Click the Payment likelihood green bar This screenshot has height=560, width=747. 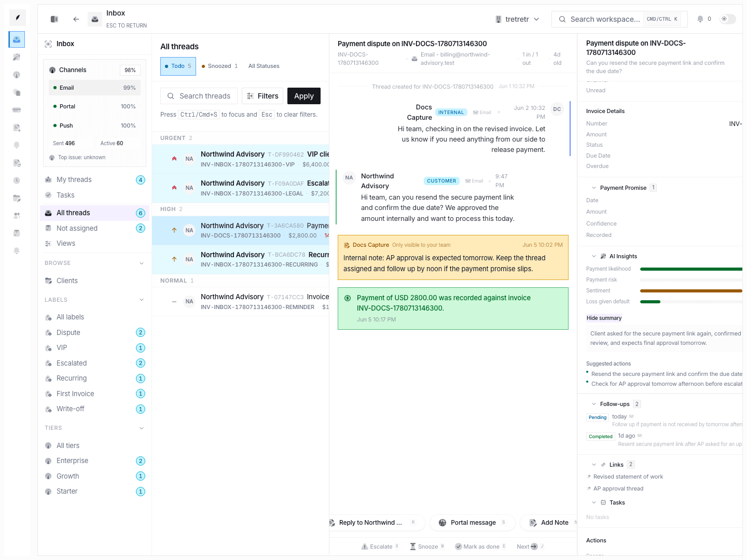pos(691,269)
